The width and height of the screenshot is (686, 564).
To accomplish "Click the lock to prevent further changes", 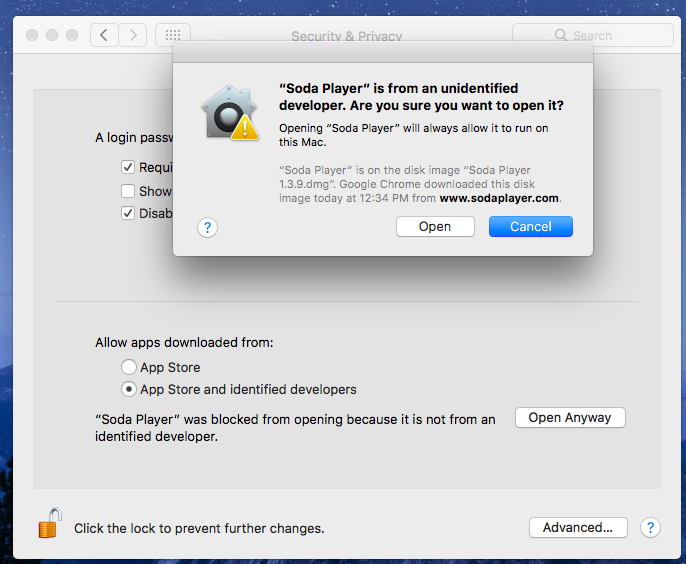I will pyautogui.click(x=49, y=523).
